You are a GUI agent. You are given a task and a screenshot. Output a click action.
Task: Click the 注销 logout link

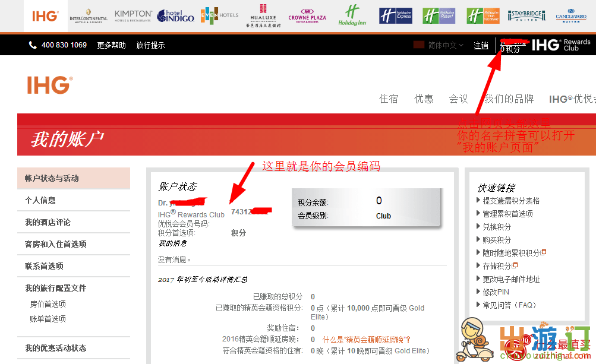tap(481, 45)
